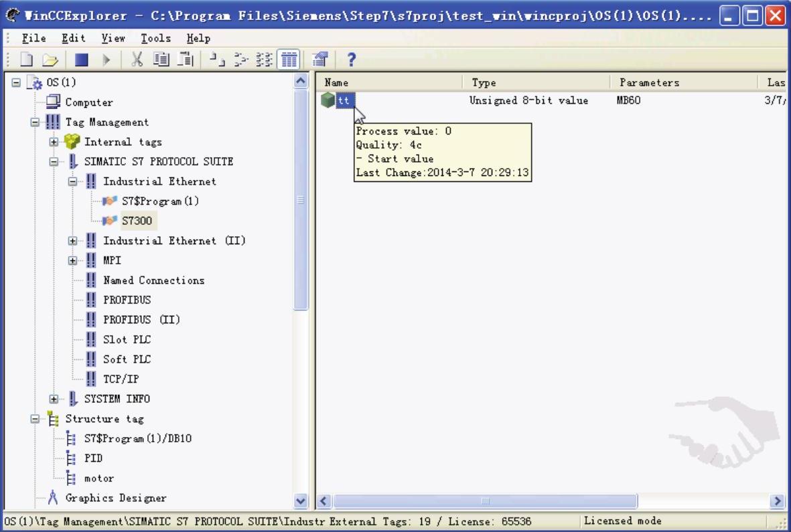The height and width of the screenshot is (532, 791).
Task: Expand the Internal tags node
Action: 54,143
